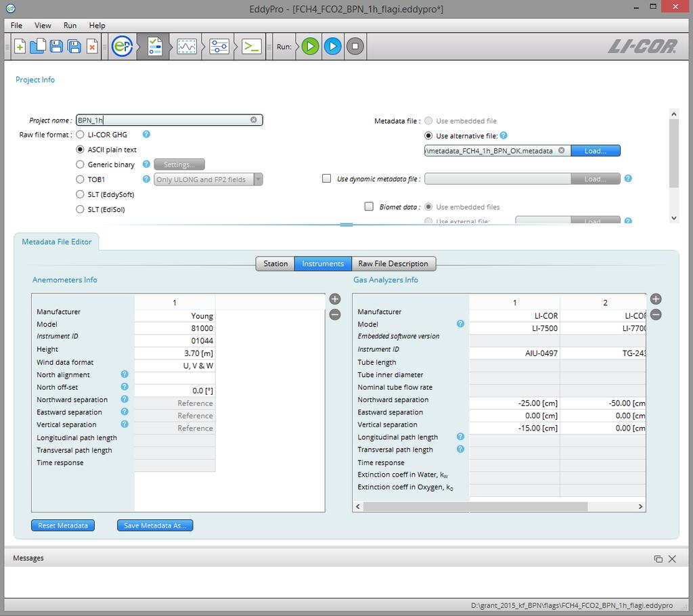693x616 pixels.
Task: Open help for Raw file format
Action: coord(146,134)
